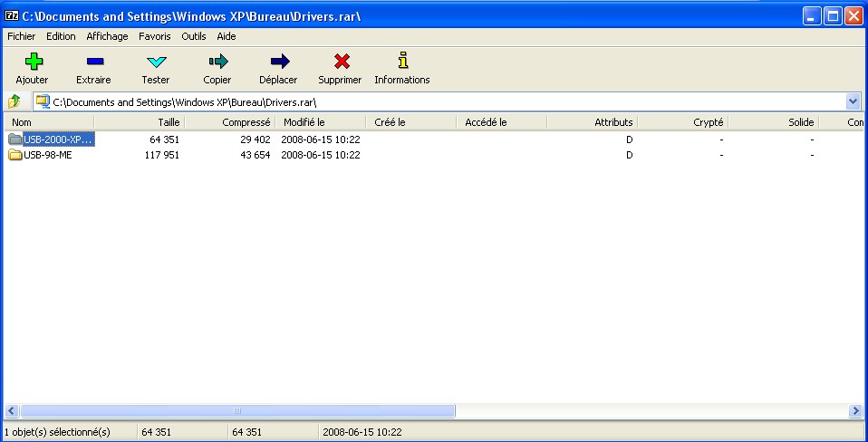Minimize the 7-Zip window

(x=812, y=16)
